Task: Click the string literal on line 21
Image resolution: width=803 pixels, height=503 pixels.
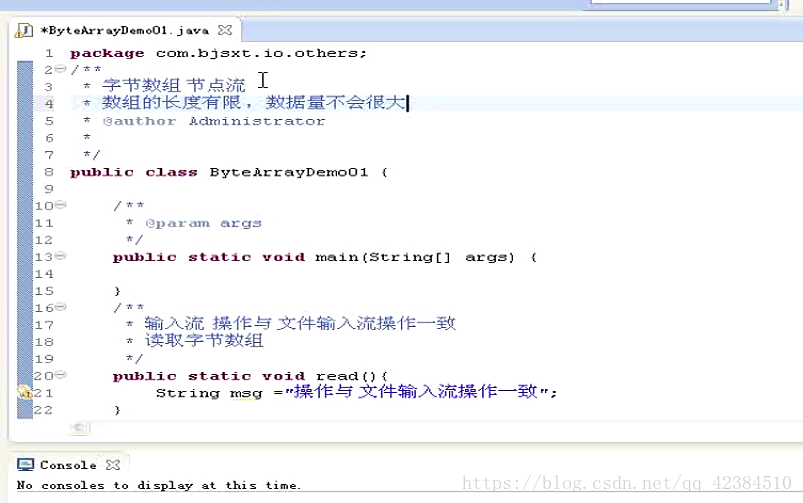Action: coord(416,392)
